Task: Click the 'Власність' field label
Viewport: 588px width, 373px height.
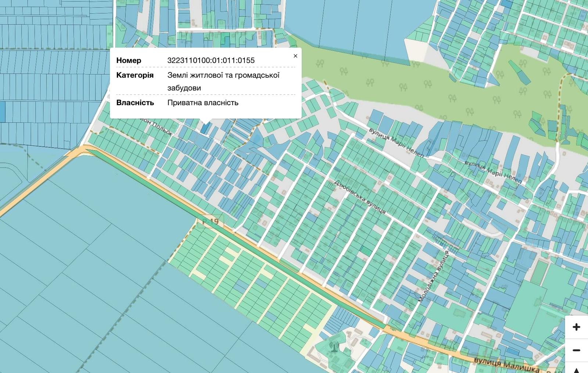Action: (135, 103)
